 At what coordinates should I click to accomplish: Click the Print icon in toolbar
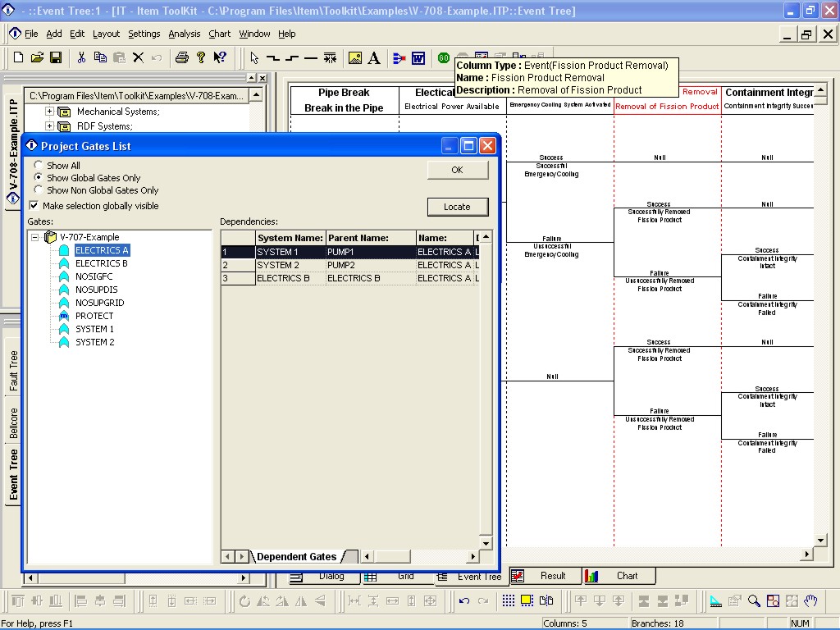tap(182, 57)
